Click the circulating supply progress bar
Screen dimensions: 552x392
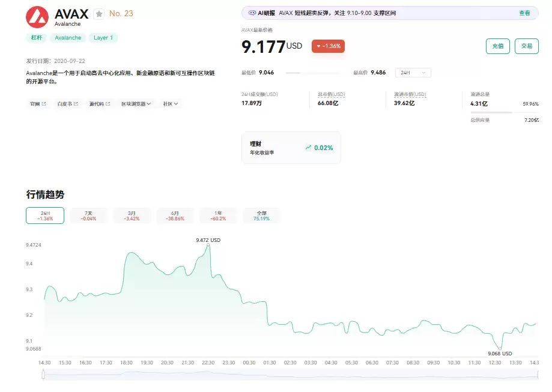[505, 112]
